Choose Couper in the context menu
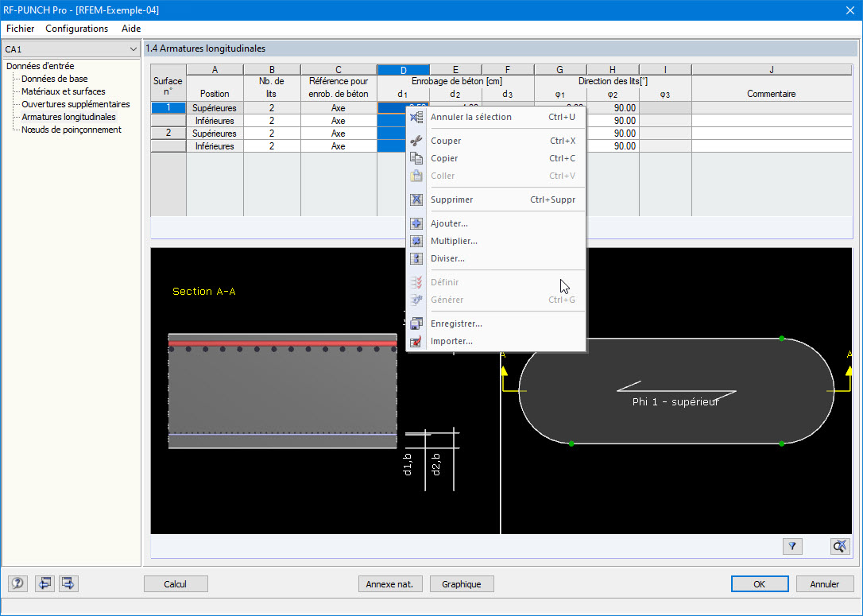This screenshot has width=863, height=616. 496,141
